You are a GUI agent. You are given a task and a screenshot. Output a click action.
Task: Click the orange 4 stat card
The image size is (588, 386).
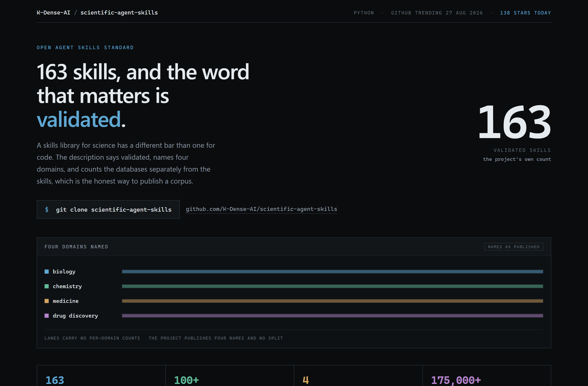358,376
